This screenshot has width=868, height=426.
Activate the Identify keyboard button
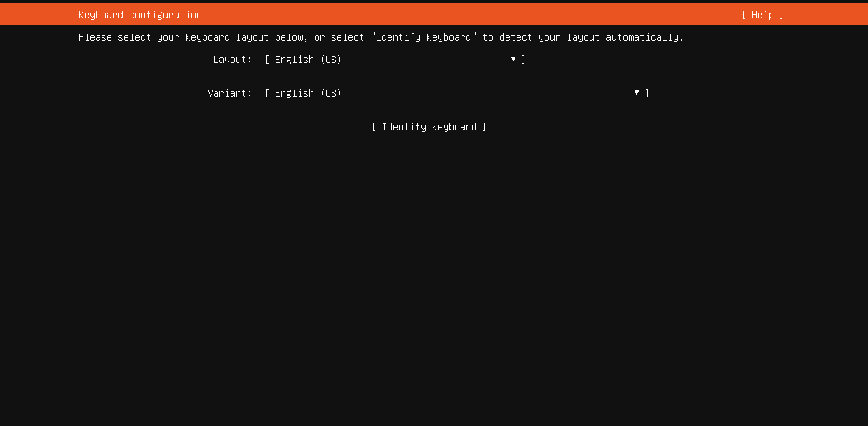[x=429, y=127]
